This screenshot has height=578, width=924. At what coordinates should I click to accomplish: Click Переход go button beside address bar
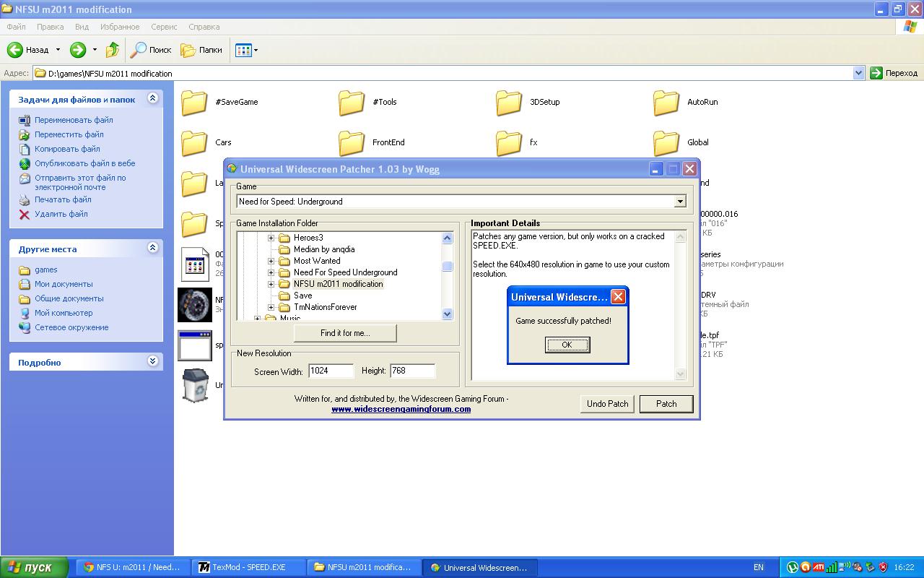point(894,73)
